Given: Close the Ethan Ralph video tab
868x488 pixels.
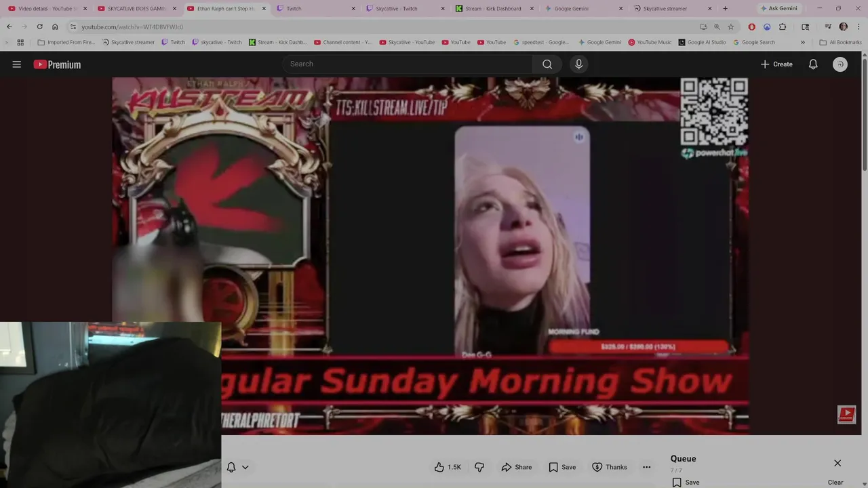Looking at the screenshot, I should tap(264, 9).
